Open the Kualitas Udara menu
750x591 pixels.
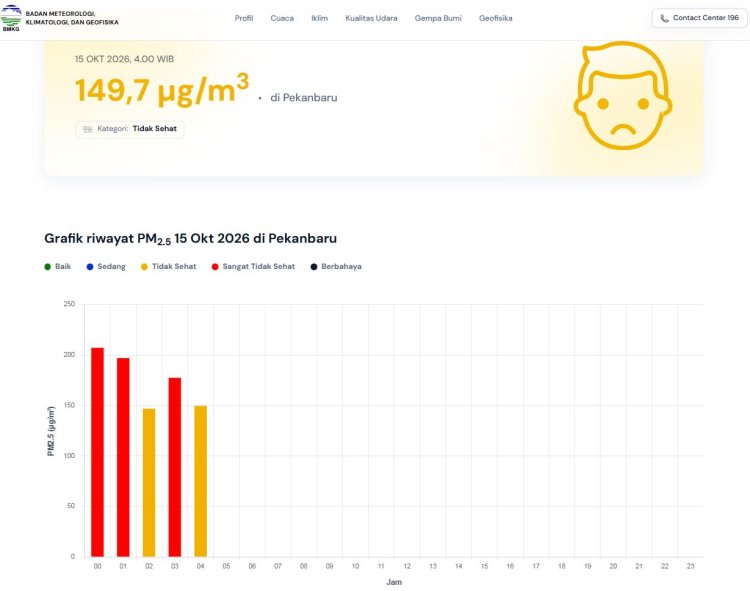371,18
